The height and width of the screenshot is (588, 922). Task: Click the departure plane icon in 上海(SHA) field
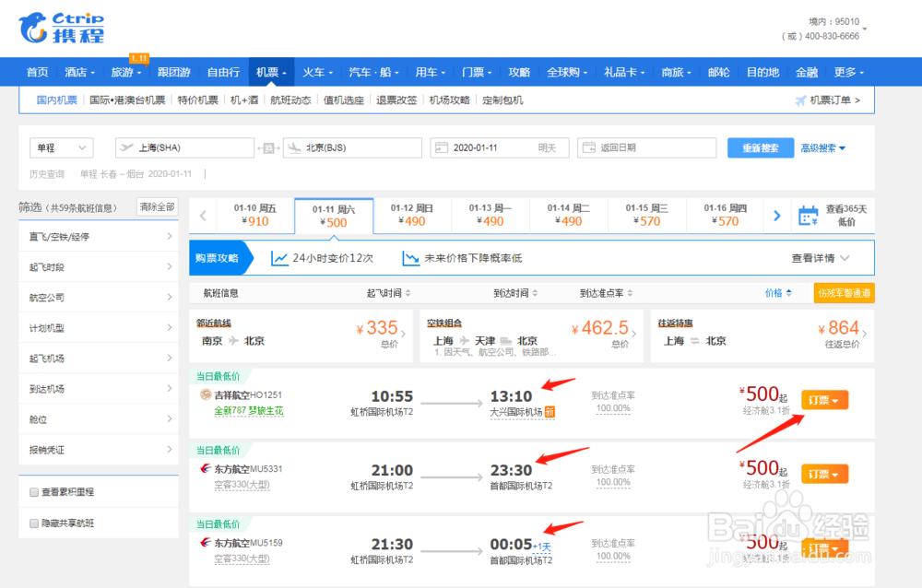click(x=126, y=147)
